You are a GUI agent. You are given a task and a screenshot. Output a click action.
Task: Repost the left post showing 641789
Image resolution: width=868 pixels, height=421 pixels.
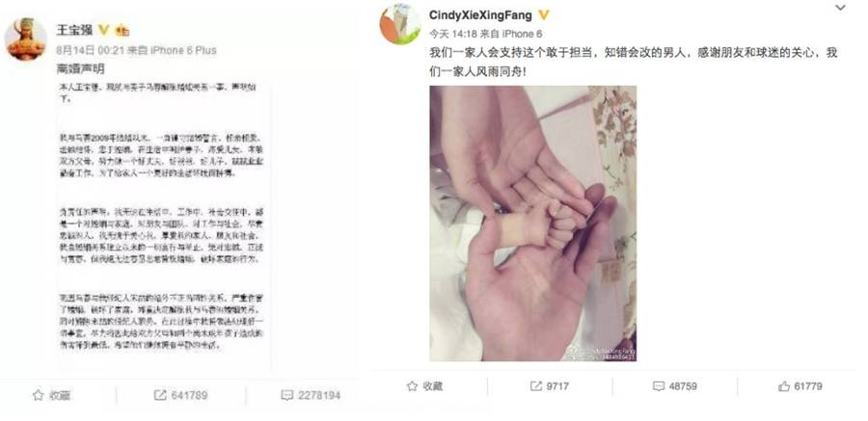pyautogui.click(x=180, y=395)
